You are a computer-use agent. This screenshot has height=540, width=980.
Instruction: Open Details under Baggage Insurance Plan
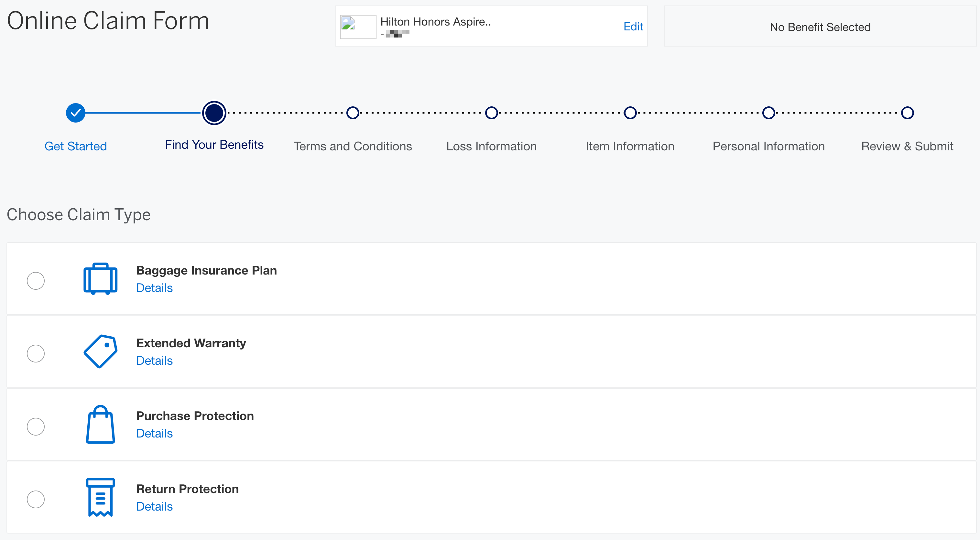[x=154, y=288]
